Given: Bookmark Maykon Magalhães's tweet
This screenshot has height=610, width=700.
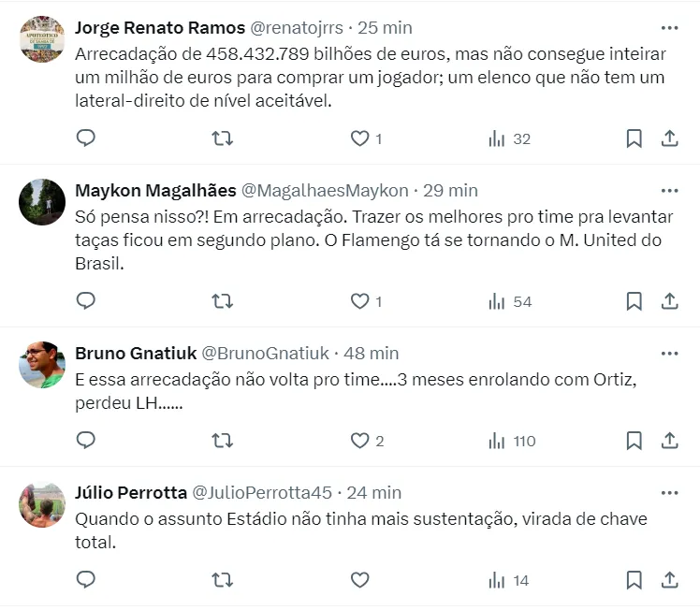Looking at the screenshot, I should click(634, 301).
